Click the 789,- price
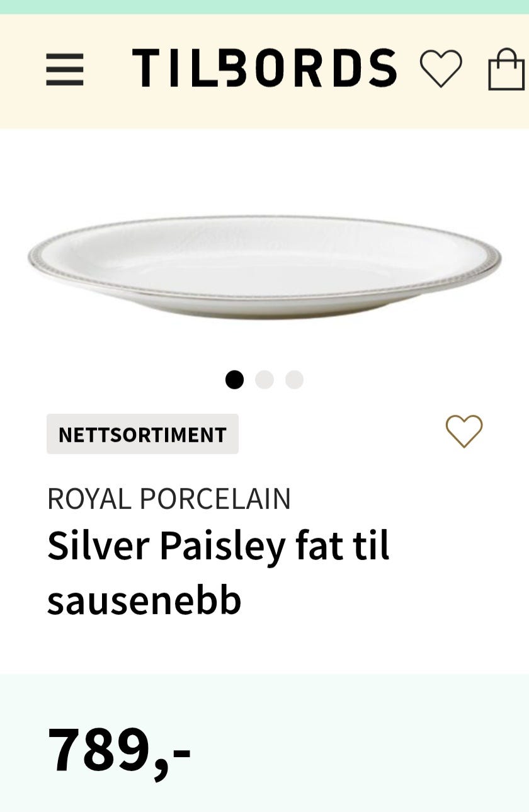This screenshot has width=529, height=812. point(118,750)
